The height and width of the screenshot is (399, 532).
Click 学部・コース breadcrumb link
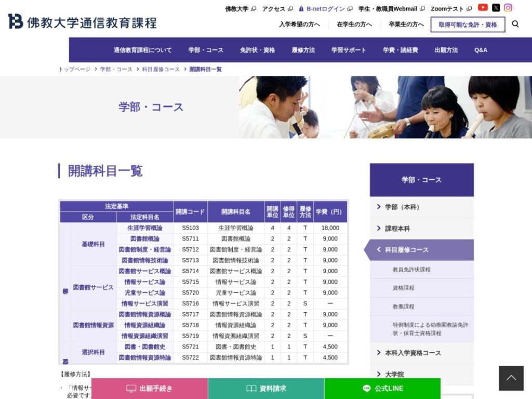[x=116, y=69]
